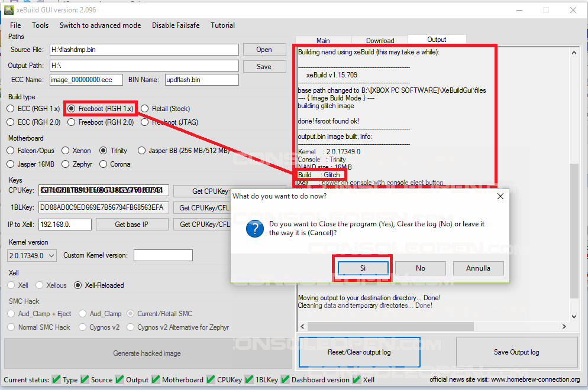Screen dimensions: 588x390
Task: Click Annulla to cancel the dialog
Action: pos(478,268)
